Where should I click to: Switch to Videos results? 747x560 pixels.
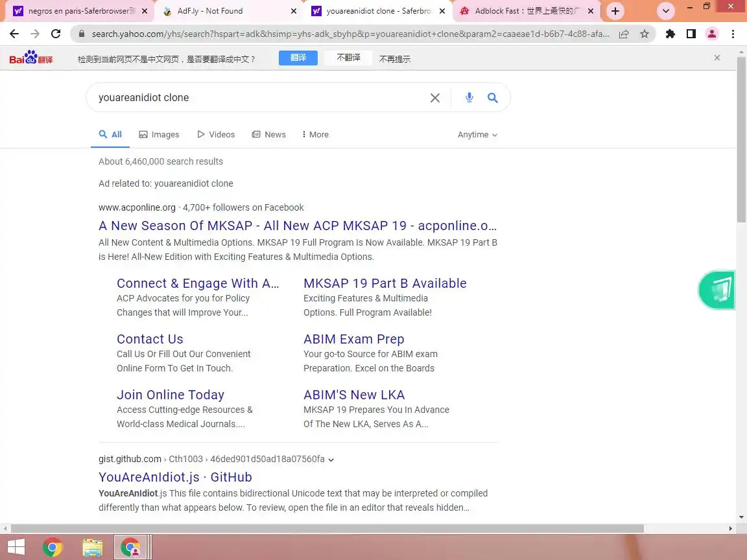[x=216, y=134]
